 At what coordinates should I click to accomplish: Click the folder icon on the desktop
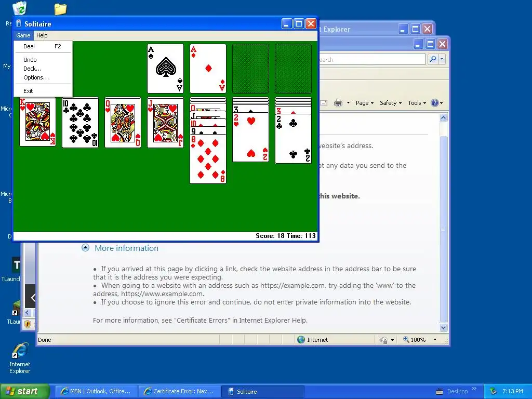click(x=60, y=9)
